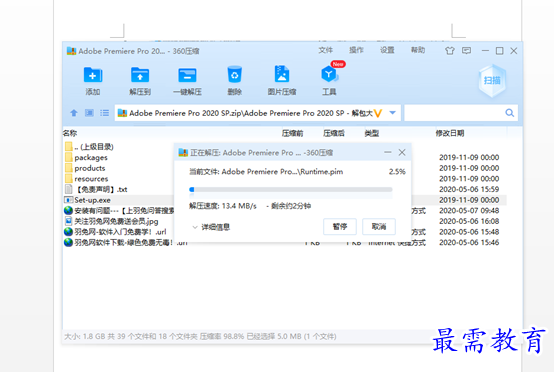Go up one directory with arrow icon

(73, 113)
